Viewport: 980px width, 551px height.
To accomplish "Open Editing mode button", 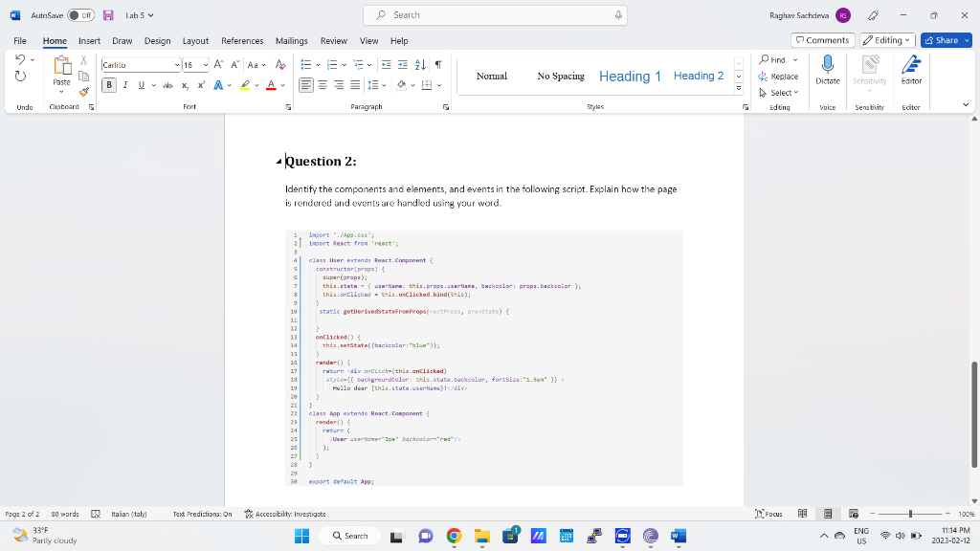I will click(x=887, y=40).
